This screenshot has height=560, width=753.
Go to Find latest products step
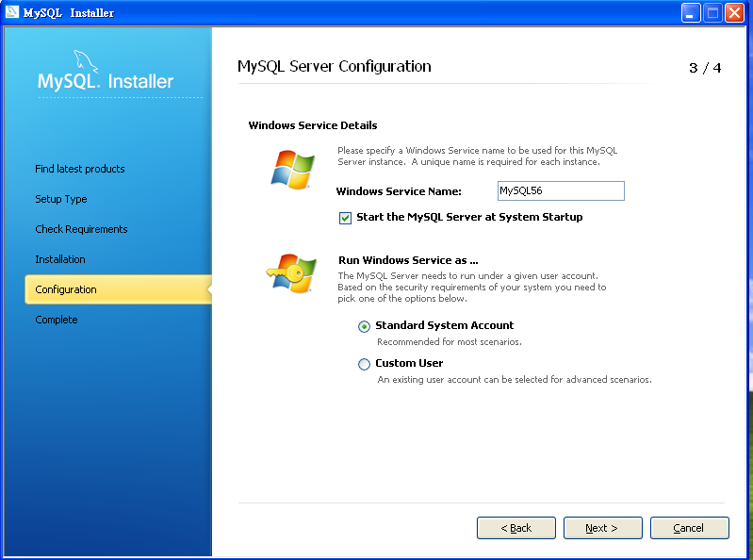[80, 169]
